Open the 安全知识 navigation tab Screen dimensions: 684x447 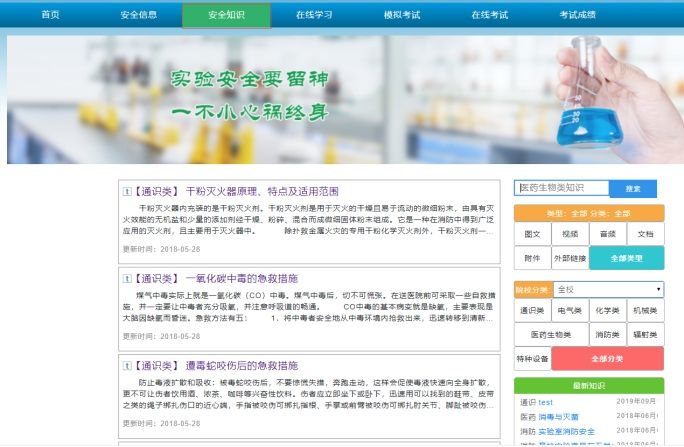click(x=226, y=15)
